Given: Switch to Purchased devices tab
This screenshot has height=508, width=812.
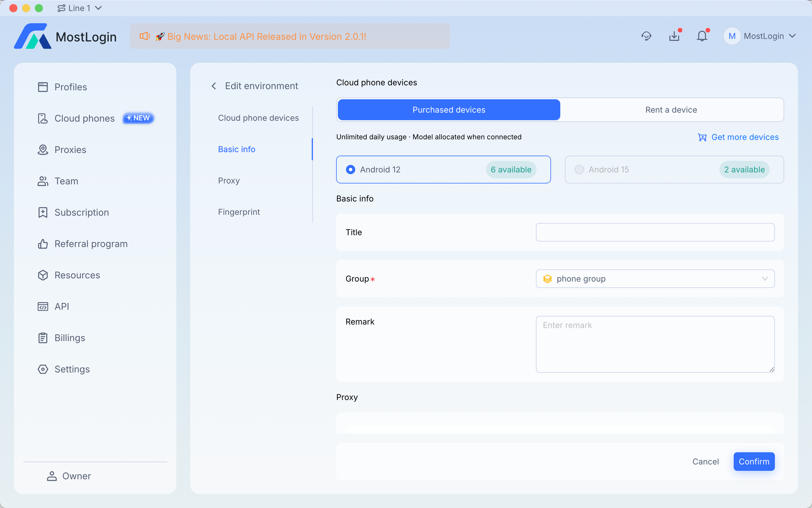Looking at the screenshot, I should [x=449, y=110].
